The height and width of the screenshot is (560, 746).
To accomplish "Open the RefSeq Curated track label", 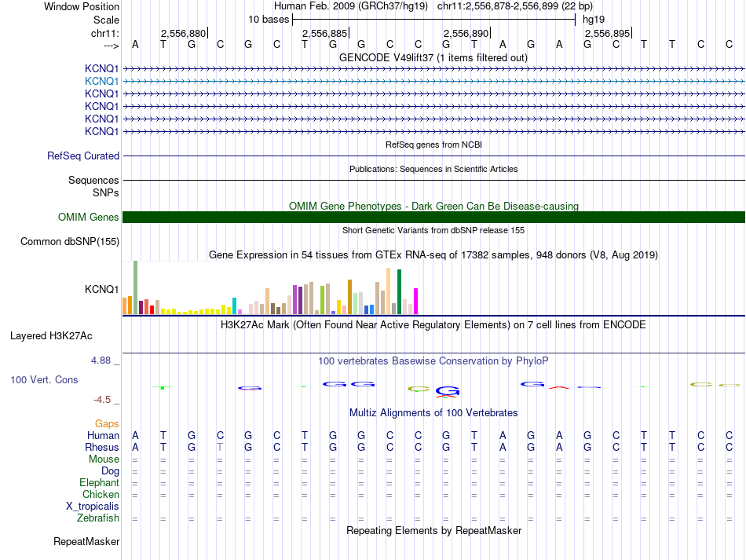I will [82, 156].
